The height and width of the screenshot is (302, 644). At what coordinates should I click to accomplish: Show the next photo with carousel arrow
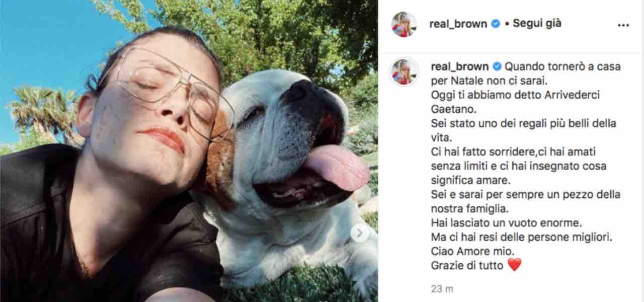click(359, 233)
